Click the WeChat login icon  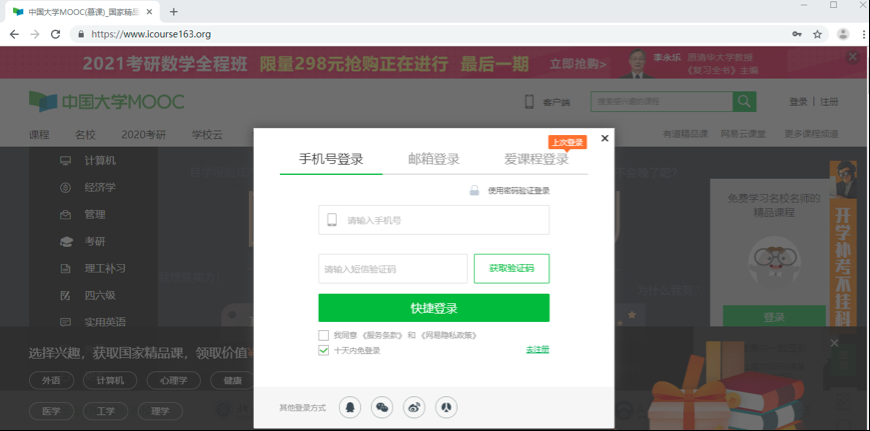click(382, 407)
